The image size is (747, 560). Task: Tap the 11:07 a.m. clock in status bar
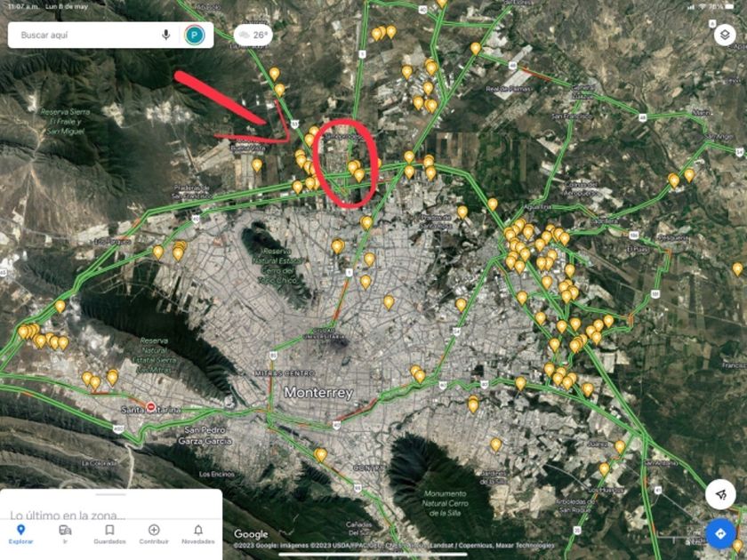pyautogui.click(x=23, y=7)
